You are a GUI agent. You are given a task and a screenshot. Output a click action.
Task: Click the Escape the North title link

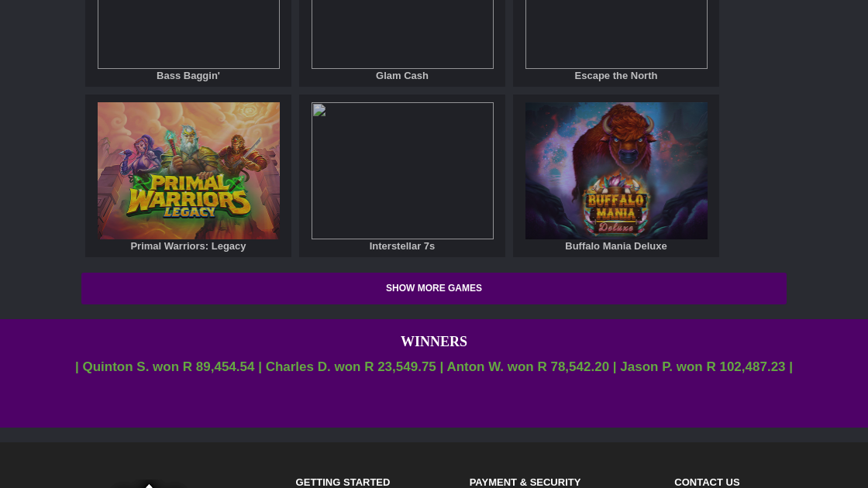(616, 76)
